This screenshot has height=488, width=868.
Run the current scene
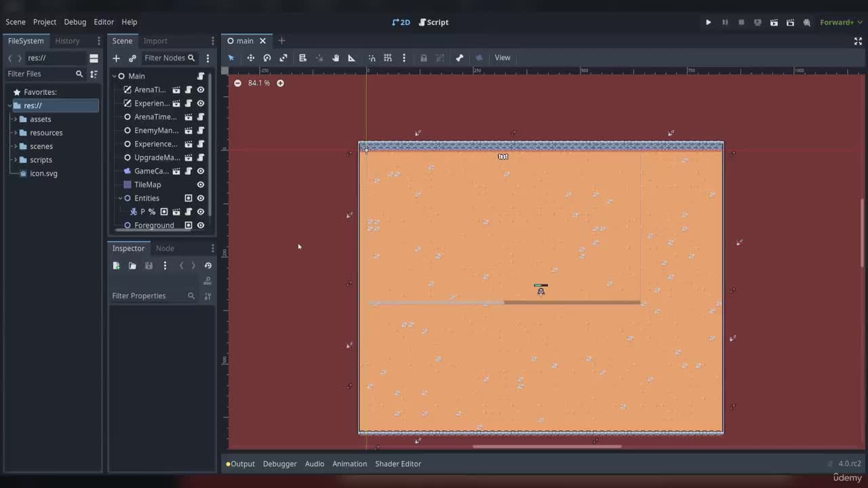tap(774, 22)
